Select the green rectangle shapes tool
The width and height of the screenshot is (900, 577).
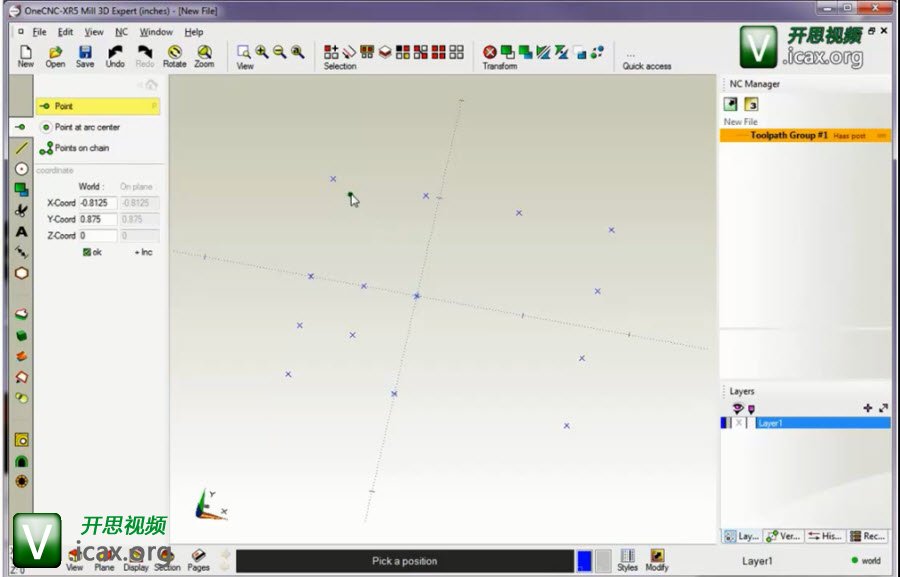point(21,189)
